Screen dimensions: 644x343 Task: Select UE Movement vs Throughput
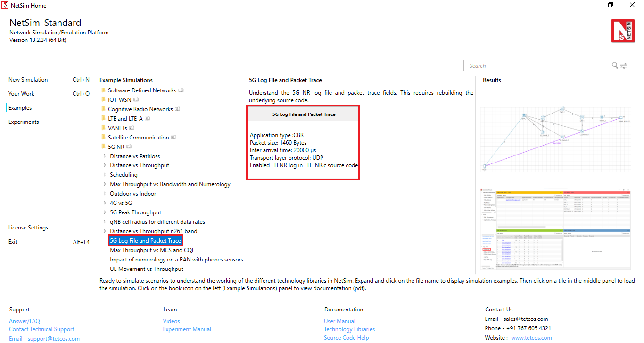(147, 269)
